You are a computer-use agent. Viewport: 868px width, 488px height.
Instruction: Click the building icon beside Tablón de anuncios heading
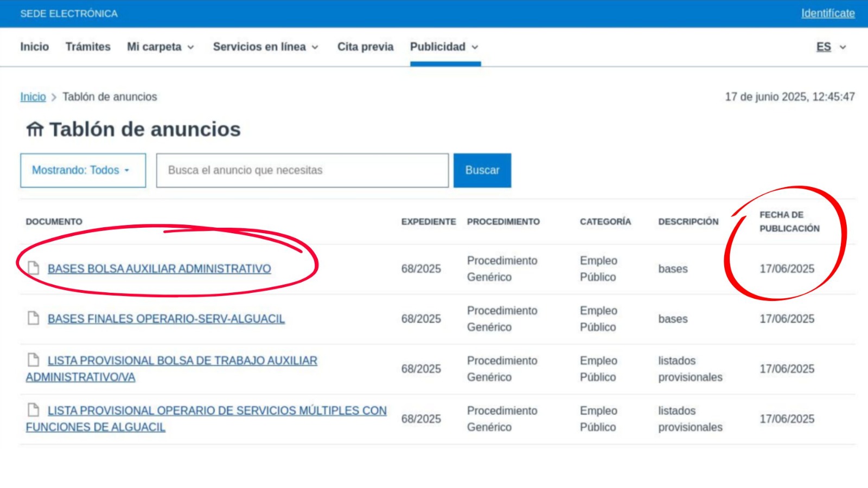(x=35, y=130)
